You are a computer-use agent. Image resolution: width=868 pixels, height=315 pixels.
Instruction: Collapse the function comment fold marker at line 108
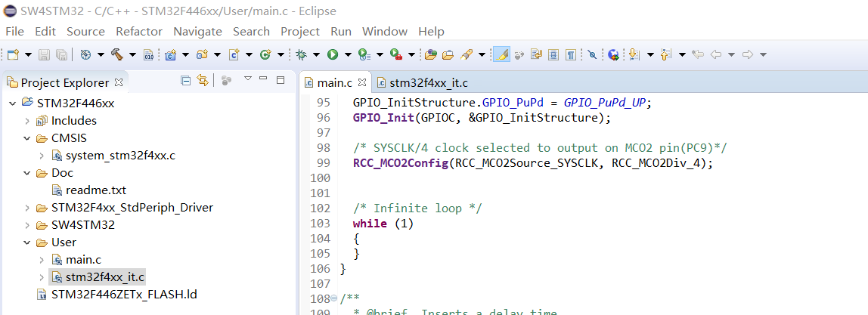coord(333,298)
